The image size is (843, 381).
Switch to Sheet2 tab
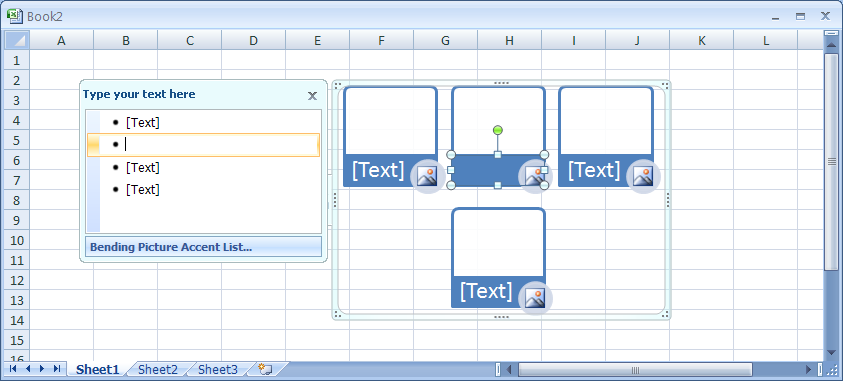tap(158, 369)
